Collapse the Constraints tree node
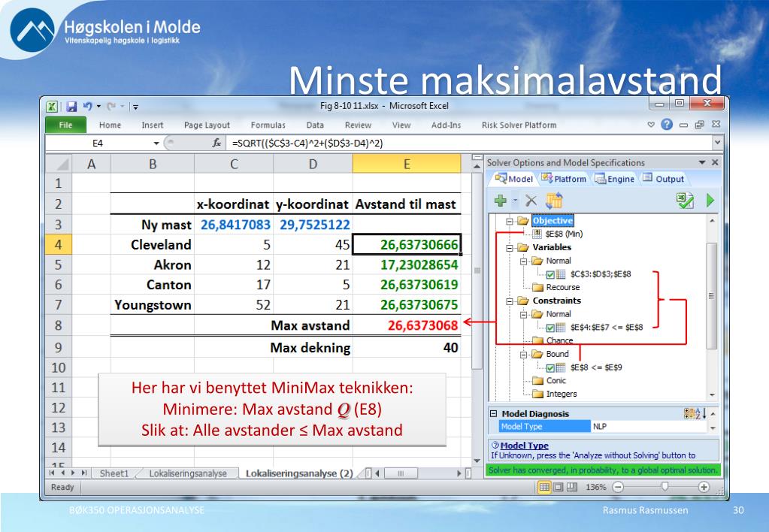Viewport: 769px width, 532px height. (x=510, y=301)
